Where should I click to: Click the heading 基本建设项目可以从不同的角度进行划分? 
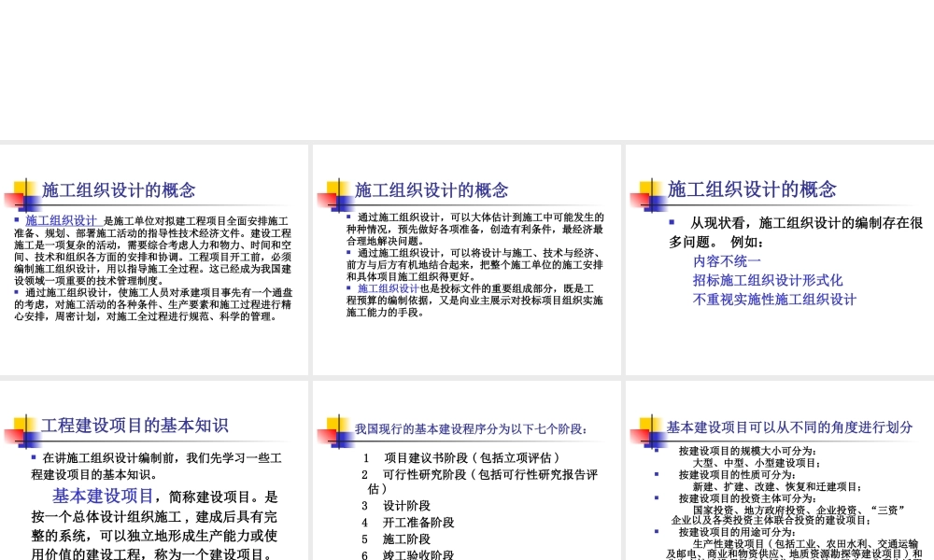point(789,427)
